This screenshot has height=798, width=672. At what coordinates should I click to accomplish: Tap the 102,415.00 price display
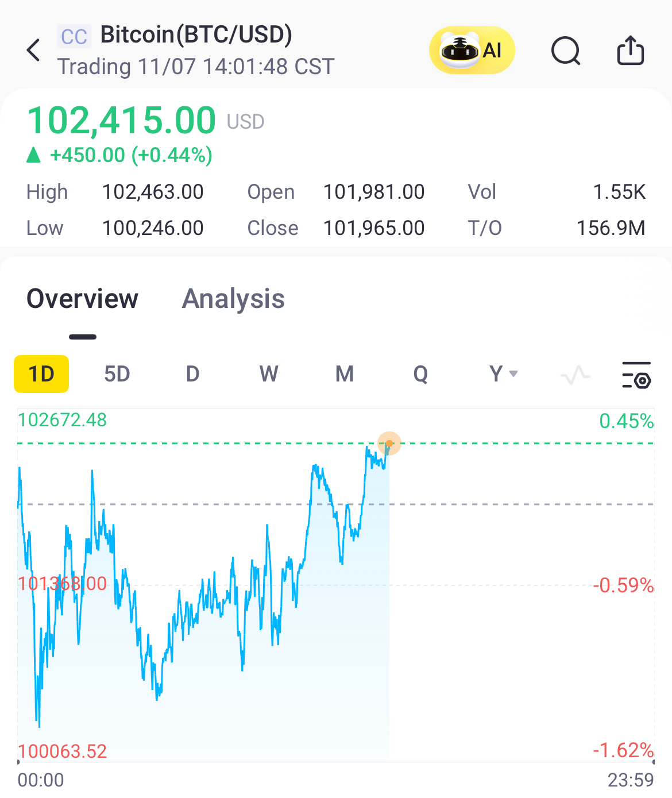pyautogui.click(x=122, y=121)
